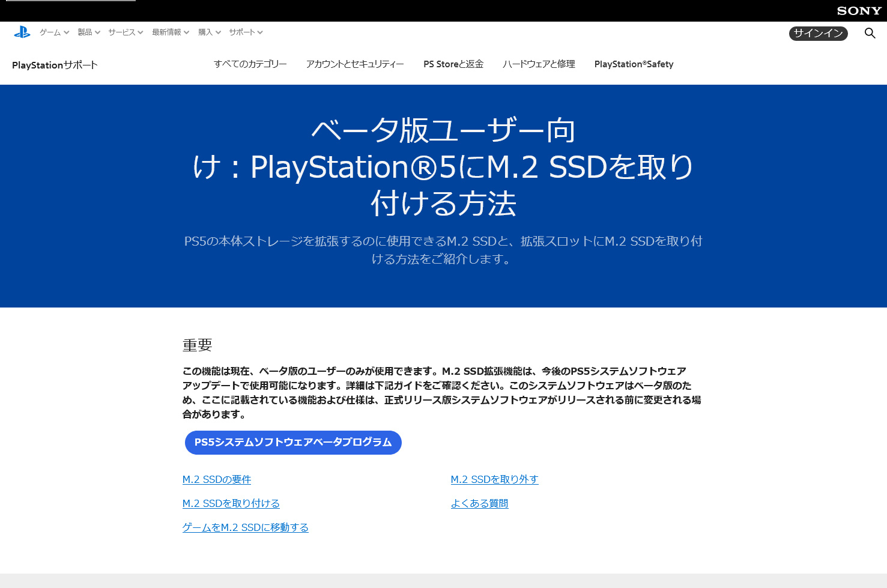Image resolution: width=887 pixels, height=588 pixels.
Task: Open the search magnifier icon
Action: [x=870, y=33]
